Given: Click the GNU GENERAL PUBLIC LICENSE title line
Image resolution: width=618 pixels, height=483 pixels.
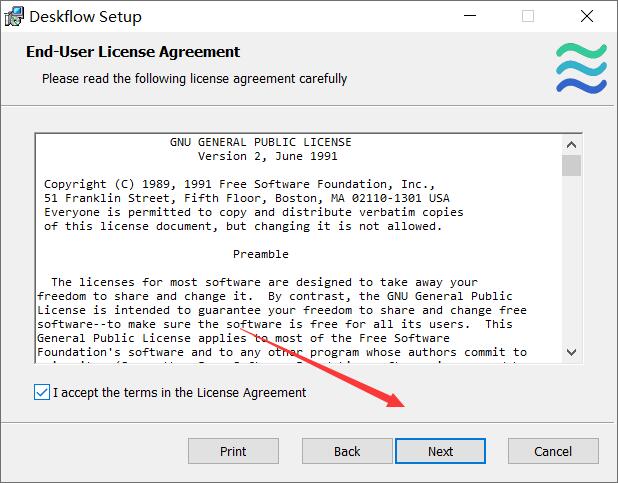Looking at the screenshot, I should pos(261,142).
